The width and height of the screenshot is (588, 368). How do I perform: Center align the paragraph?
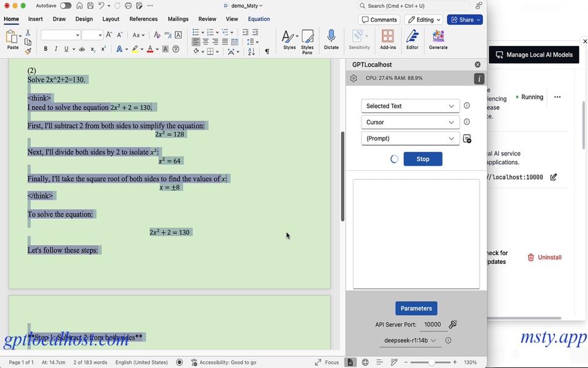tap(205, 42)
